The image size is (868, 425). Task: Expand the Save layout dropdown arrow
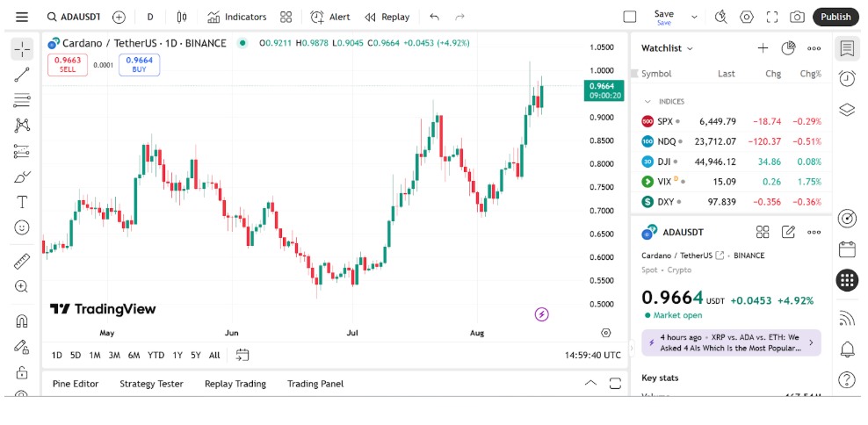point(694,18)
